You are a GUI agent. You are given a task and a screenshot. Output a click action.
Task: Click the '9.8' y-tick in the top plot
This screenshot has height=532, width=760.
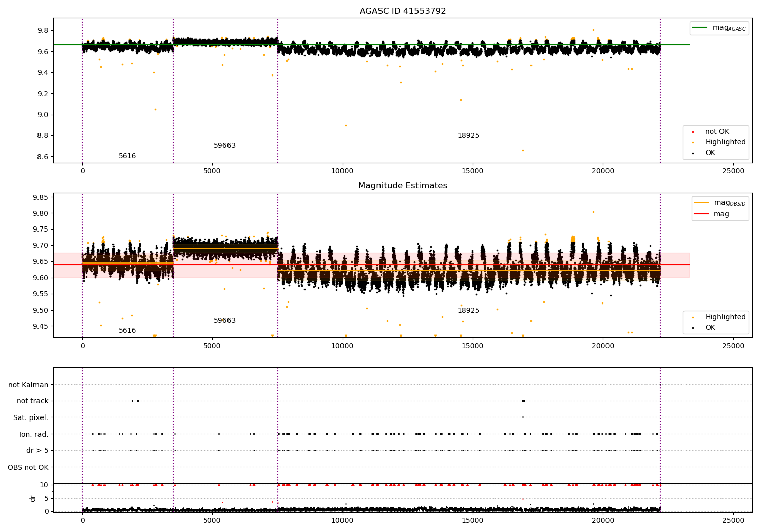[x=43, y=31]
